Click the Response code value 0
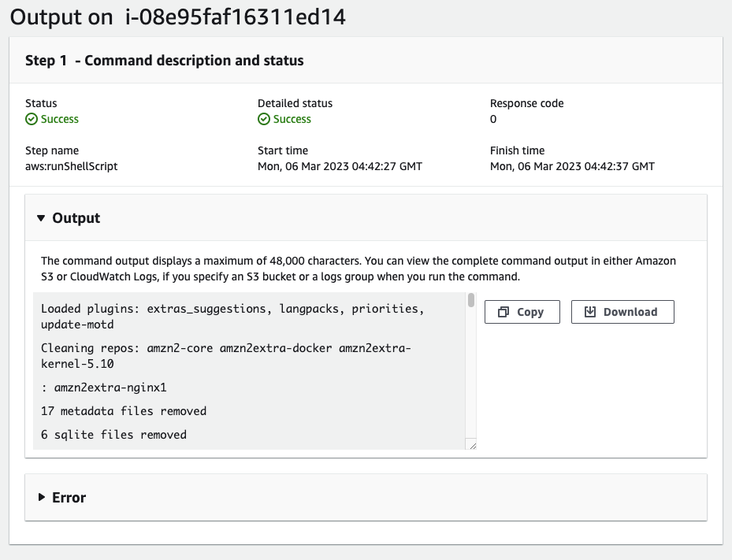The height and width of the screenshot is (560, 732). click(x=493, y=119)
